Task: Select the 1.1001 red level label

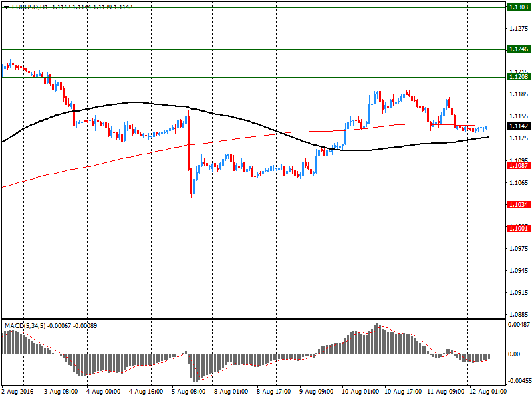Action: [518, 229]
